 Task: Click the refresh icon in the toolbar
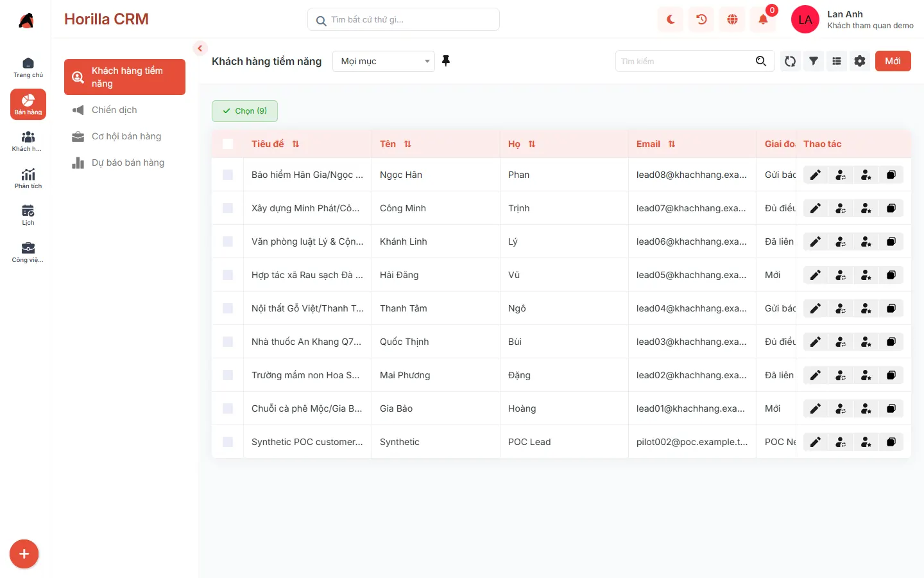pos(791,61)
